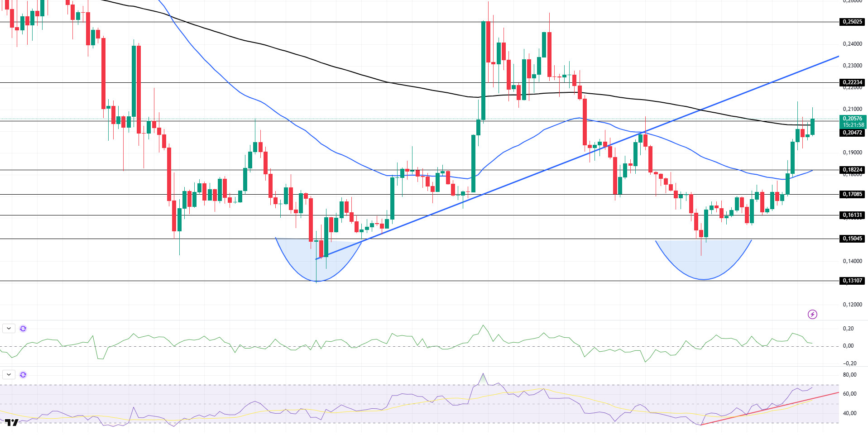
Task: Select the 0,17085 price level label
Action: point(852,194)
